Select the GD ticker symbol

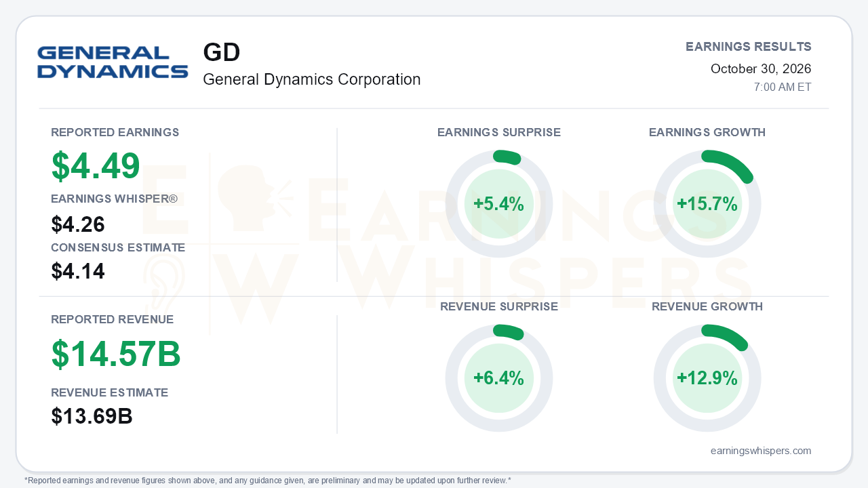pos(222,53)
